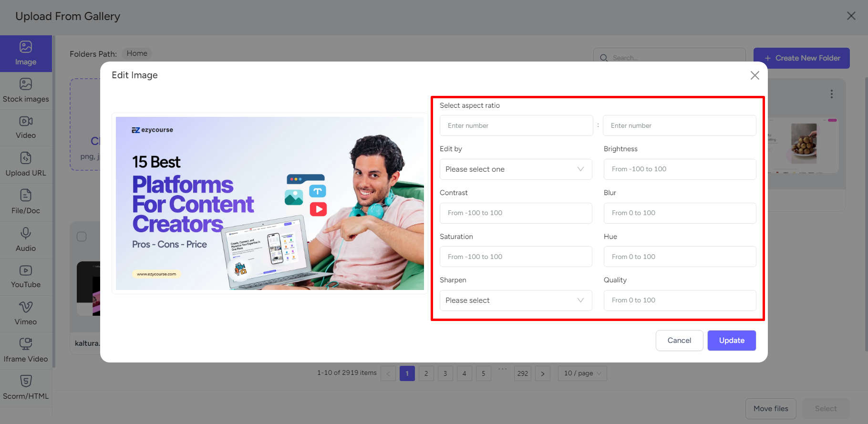The height and width of the screenshot is (424, 868).
Task: Click the Blur input field
Action: tap(680, 213)
